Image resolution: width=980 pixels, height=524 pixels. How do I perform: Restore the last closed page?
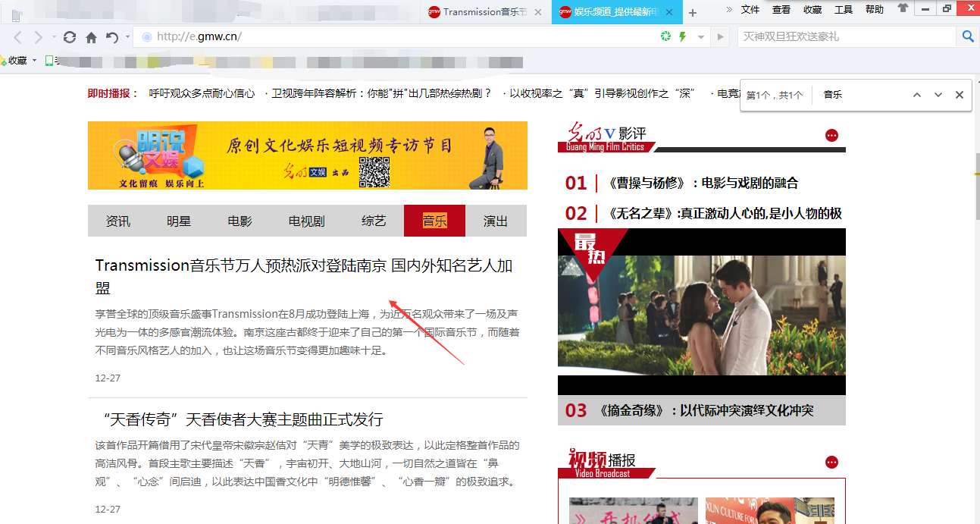(112, 37)
